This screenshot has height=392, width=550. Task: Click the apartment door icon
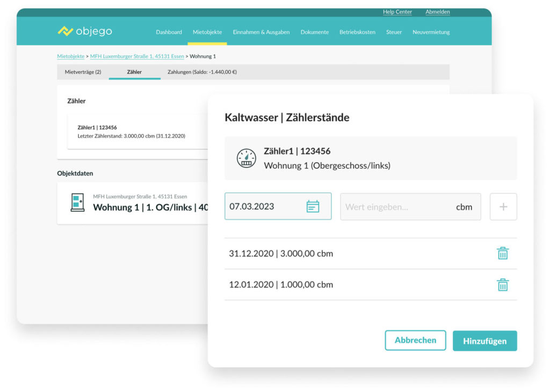coord(77,203)
